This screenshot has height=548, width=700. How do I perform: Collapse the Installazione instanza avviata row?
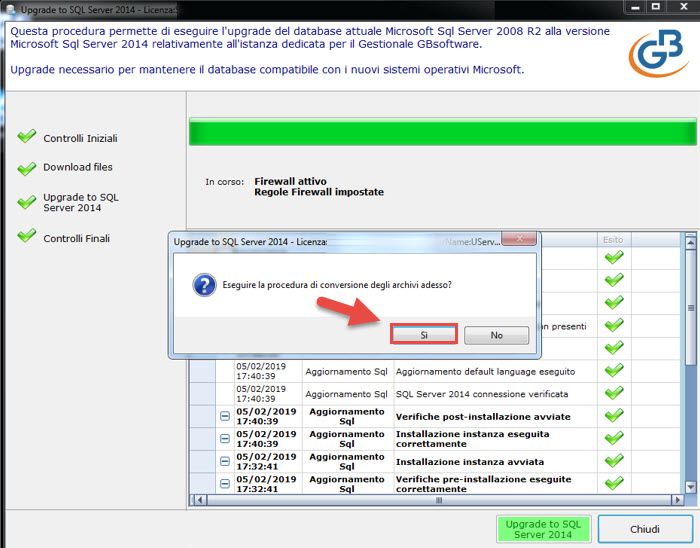coord(225,461)
